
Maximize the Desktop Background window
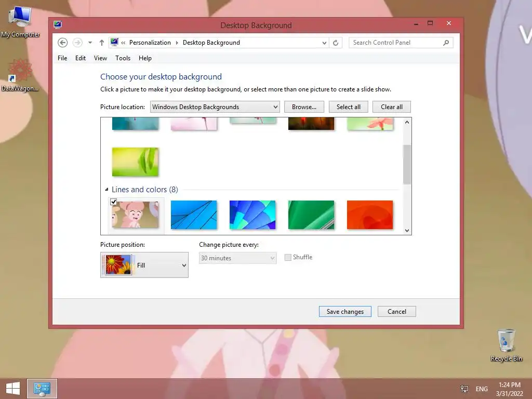coord(430,23)
